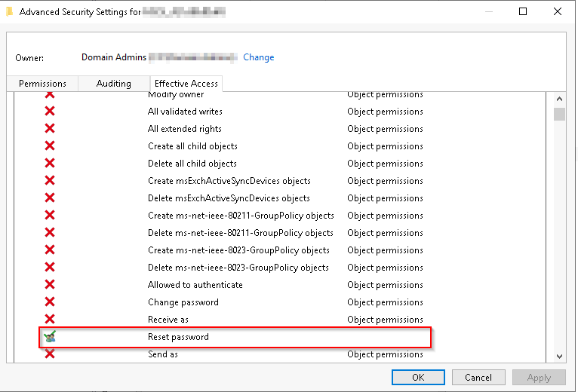Click the scrollbar down arrow

(x=559, y=356)
